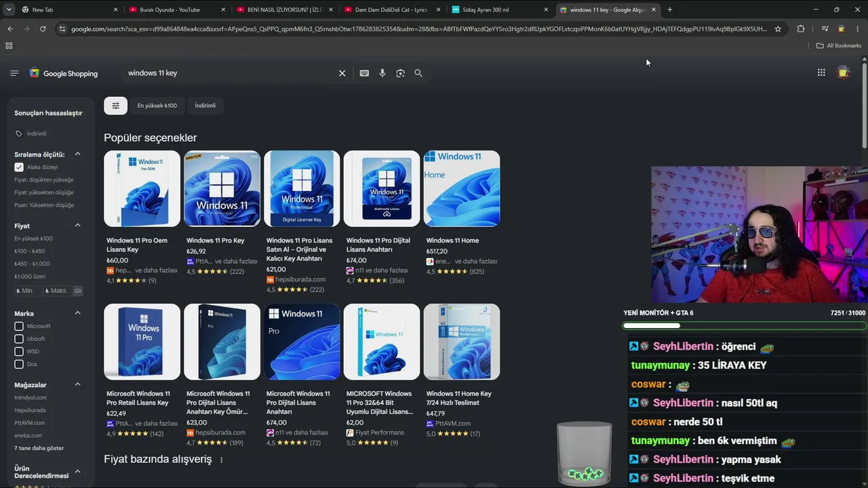This screenshot has width=868, height=488.
Task: Open Windows 11 Pro Oem Lisans Key image
Action: (142, 188)
